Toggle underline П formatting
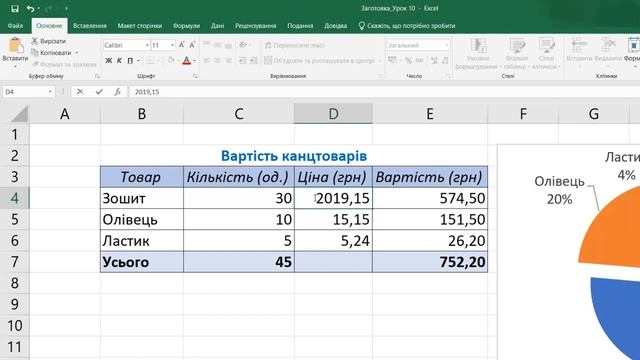 point(130,61)
